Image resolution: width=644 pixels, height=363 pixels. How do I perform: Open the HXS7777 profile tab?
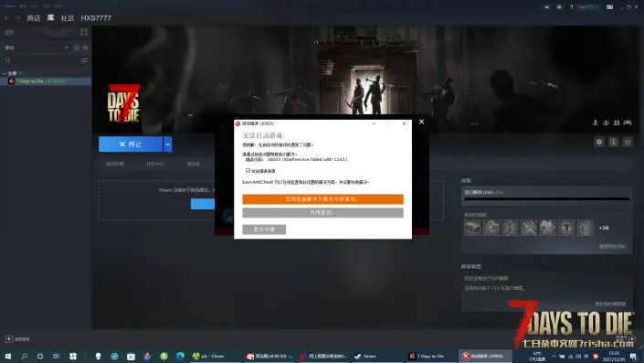(96, 18)
